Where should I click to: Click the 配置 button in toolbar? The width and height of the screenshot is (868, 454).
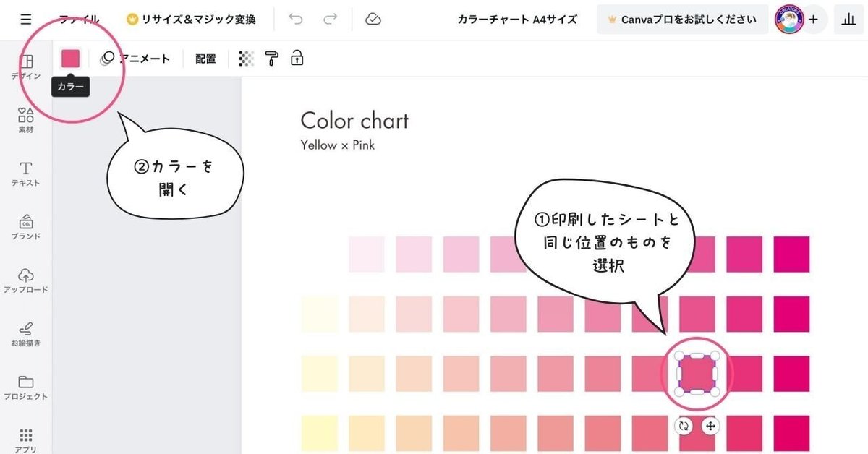pyautogui.click(x=205, y=59)
